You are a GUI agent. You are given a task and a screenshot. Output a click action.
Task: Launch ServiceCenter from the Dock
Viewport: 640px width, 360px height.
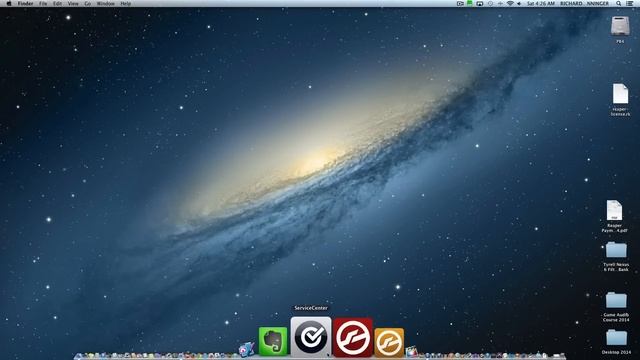pyautogui.click(x=311, y=337)
